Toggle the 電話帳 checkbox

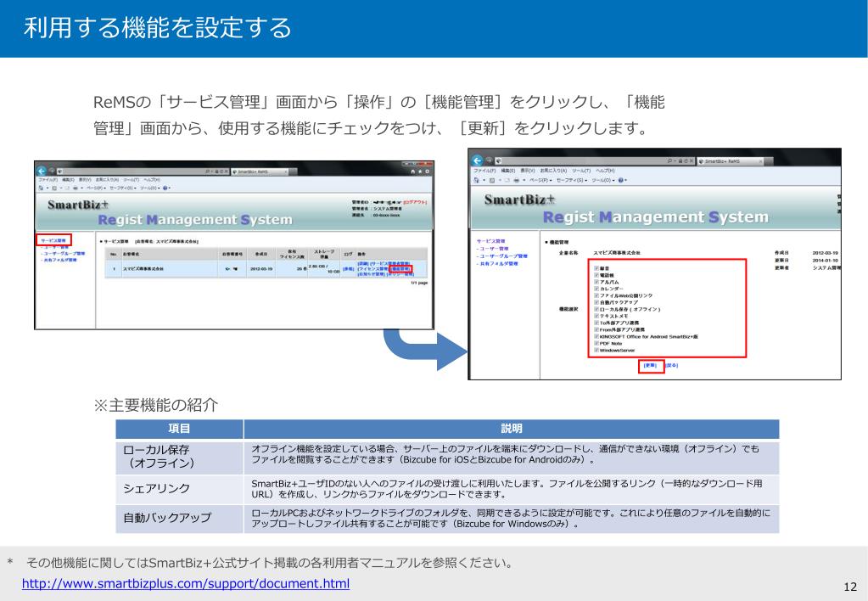[596, 275]
